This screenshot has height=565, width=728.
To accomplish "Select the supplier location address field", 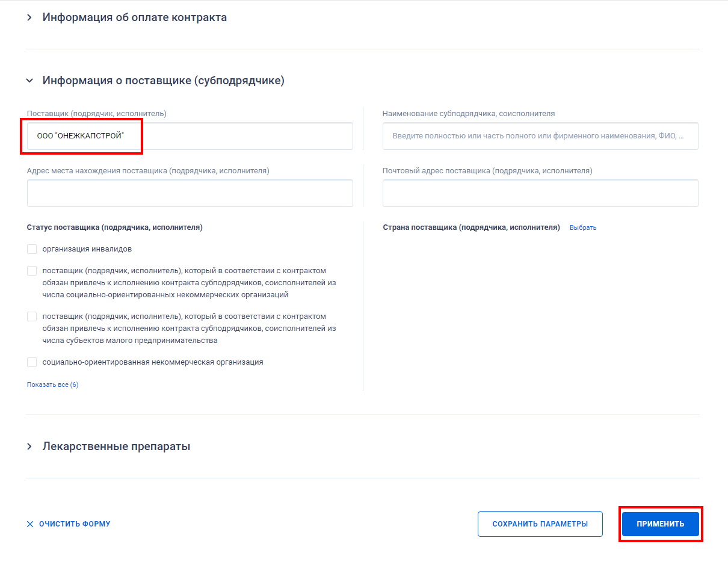I will pyautogui.click(x=190, y=193).
